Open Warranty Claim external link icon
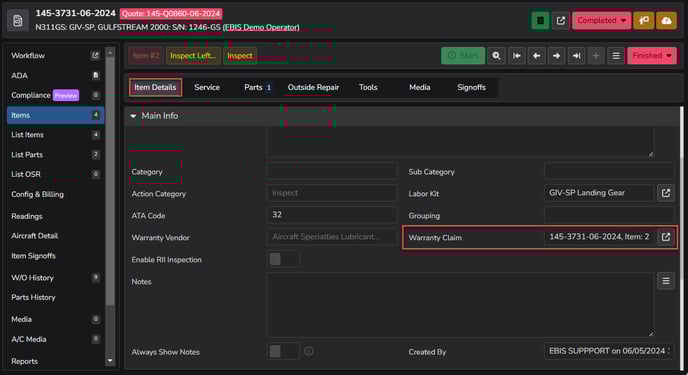Image resolution: width=688 pixels, height=375 pixels. pyautogui.click(x=666, y=237)
